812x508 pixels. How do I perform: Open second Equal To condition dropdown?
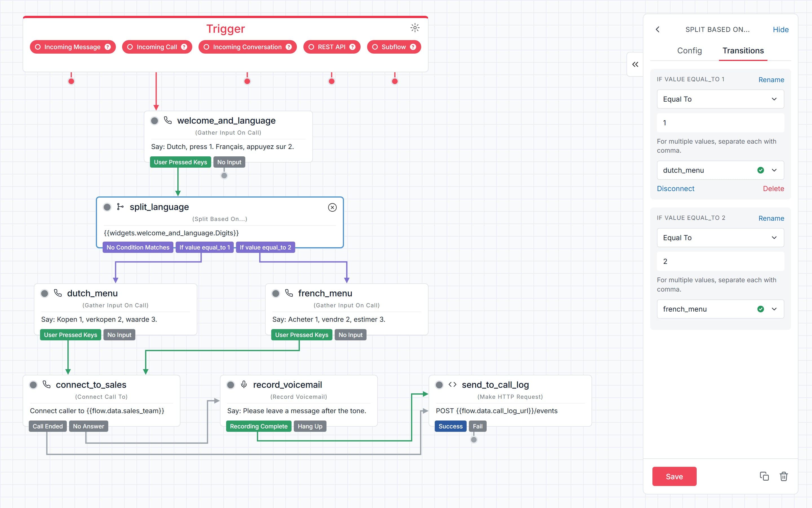[720, 238]
